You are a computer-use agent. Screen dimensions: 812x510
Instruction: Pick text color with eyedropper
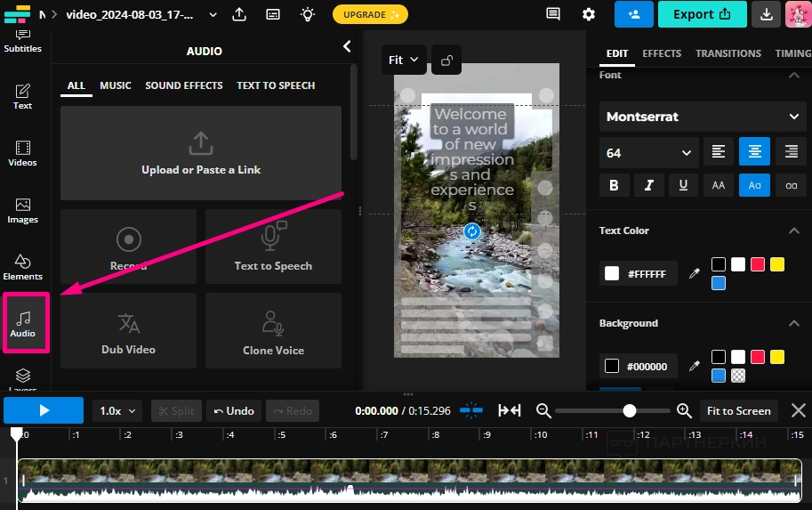tap(695, 274)
